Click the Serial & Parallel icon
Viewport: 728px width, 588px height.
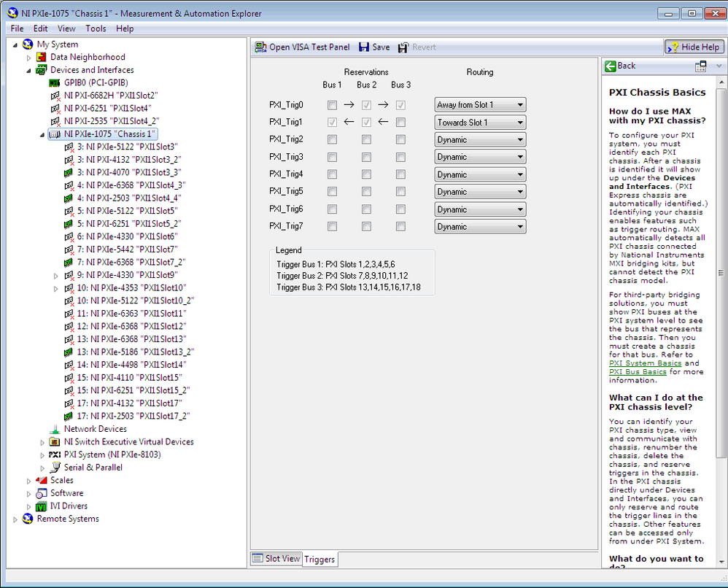click(x=55, y=467)
